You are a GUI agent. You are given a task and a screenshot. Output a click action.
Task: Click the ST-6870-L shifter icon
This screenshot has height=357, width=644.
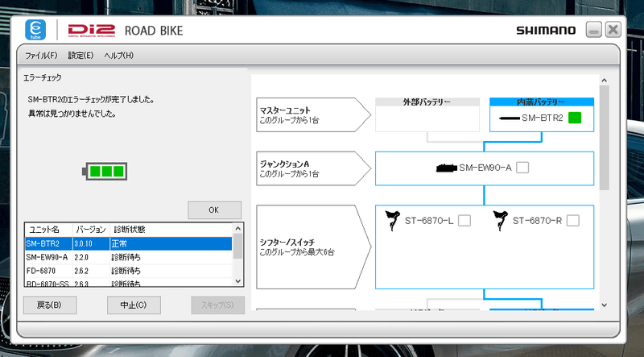pyautogui.click(x=392, y=221)
